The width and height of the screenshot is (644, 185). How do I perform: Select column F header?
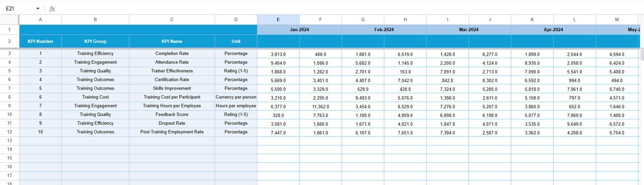click(320, 20)
